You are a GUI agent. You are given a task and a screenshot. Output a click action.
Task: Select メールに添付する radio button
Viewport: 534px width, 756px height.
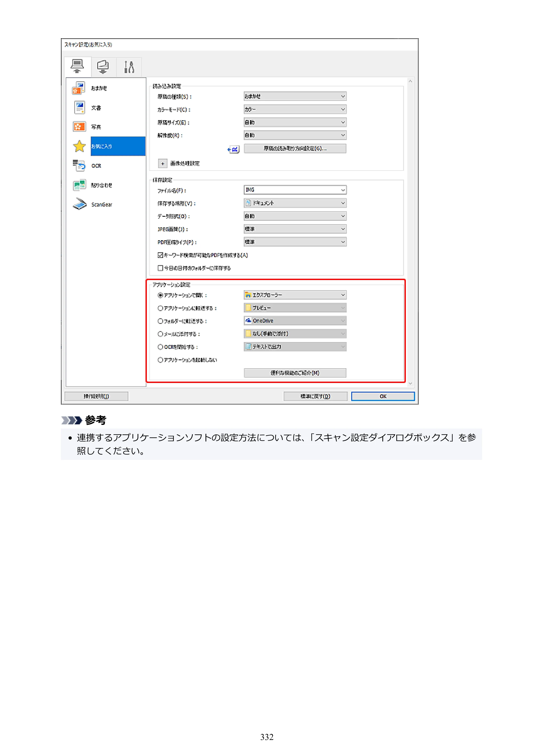tap(160, 334)
